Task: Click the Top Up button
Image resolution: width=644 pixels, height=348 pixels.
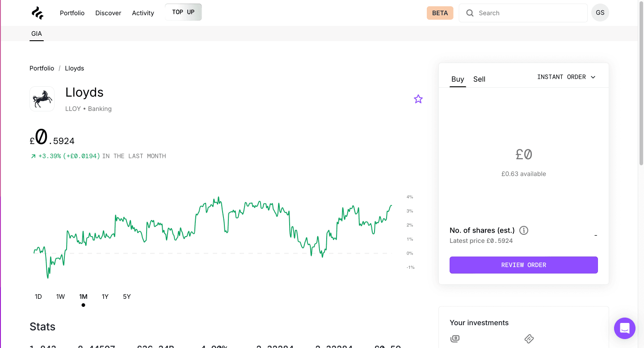Action: pyautogui.click(x=183, y=12)
